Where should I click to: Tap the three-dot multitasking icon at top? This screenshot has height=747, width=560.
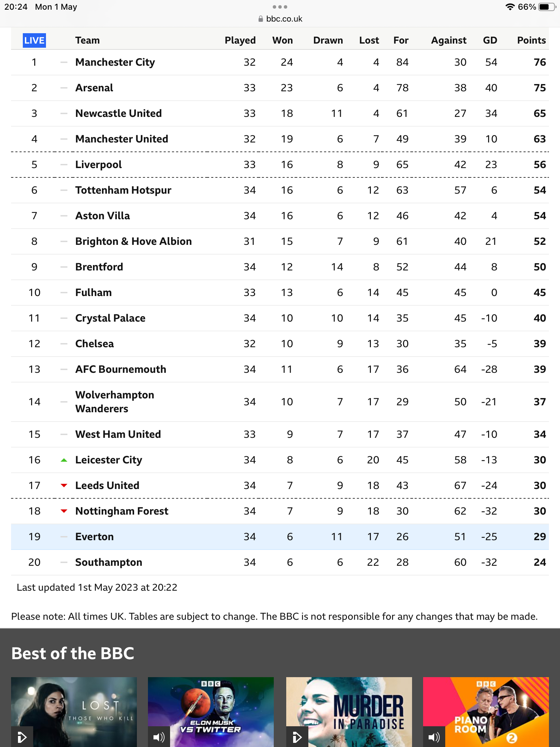point(280,7)
